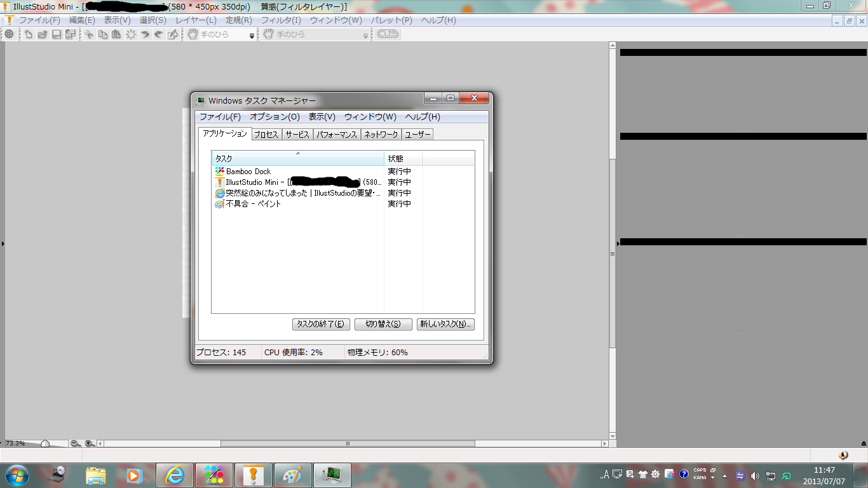The height and width of the screenshot is (488, 868).
Task: Click the clear (burst) toolbar icon
Action: click(131, 34)
